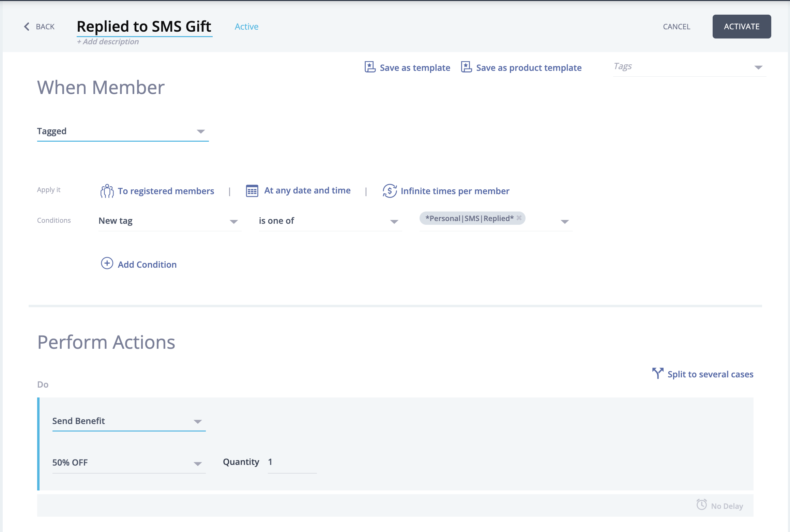
Task: Open the Tagged trigger dropdown
Action: (x=201, y=131)
